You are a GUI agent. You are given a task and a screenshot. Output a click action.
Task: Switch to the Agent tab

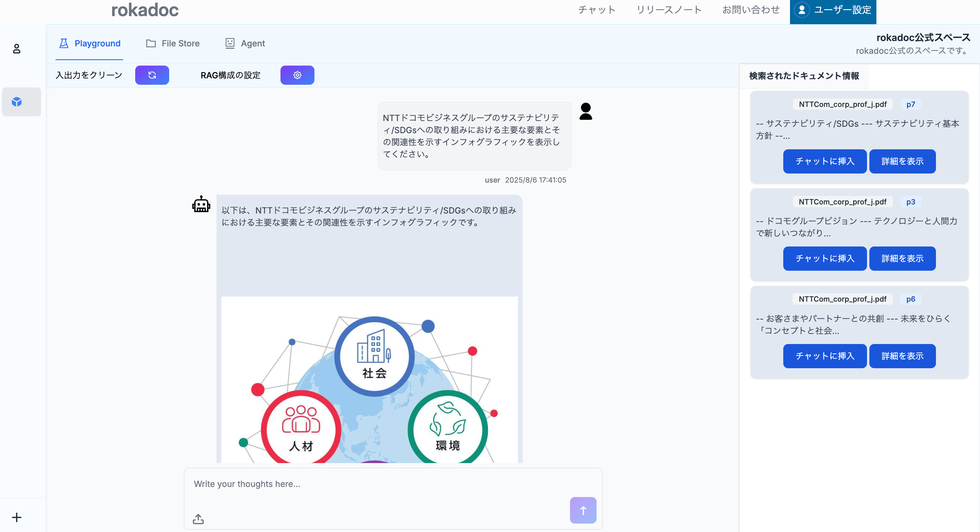coord(245,43)
